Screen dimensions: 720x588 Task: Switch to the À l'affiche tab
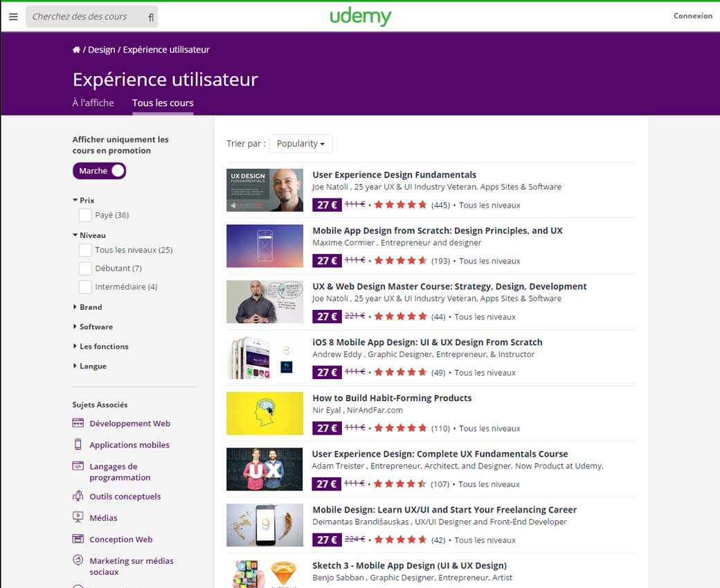tap(93, 103)
